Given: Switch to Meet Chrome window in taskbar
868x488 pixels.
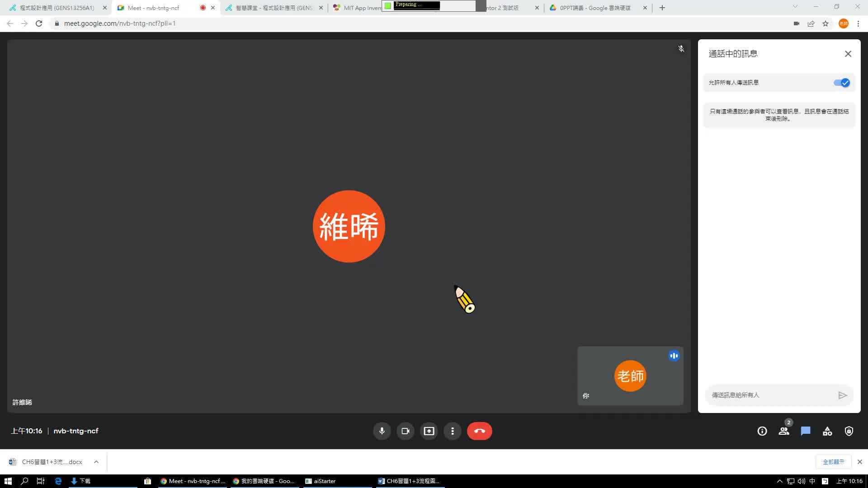Looking at the screenshot, I should (x=193, y=481).
